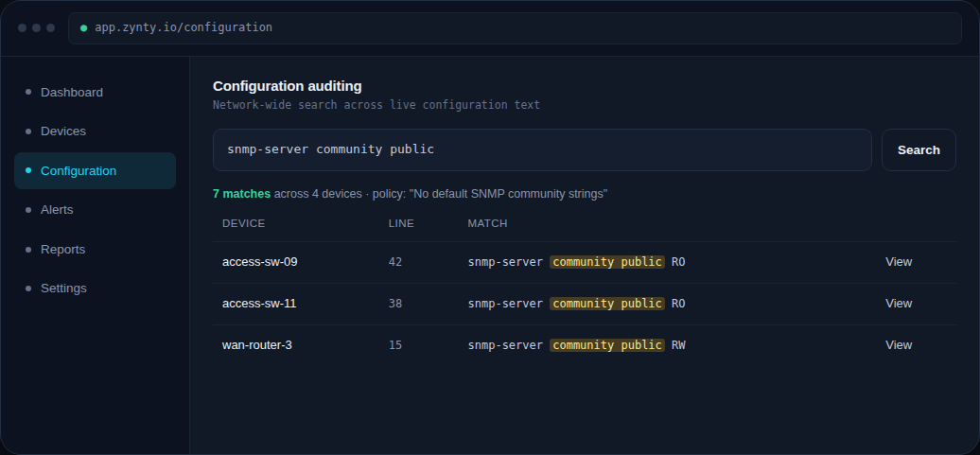Screen dimensions: 980x455
Task: Navigate to Reports in the sidebar
Action: pos(95,250)
